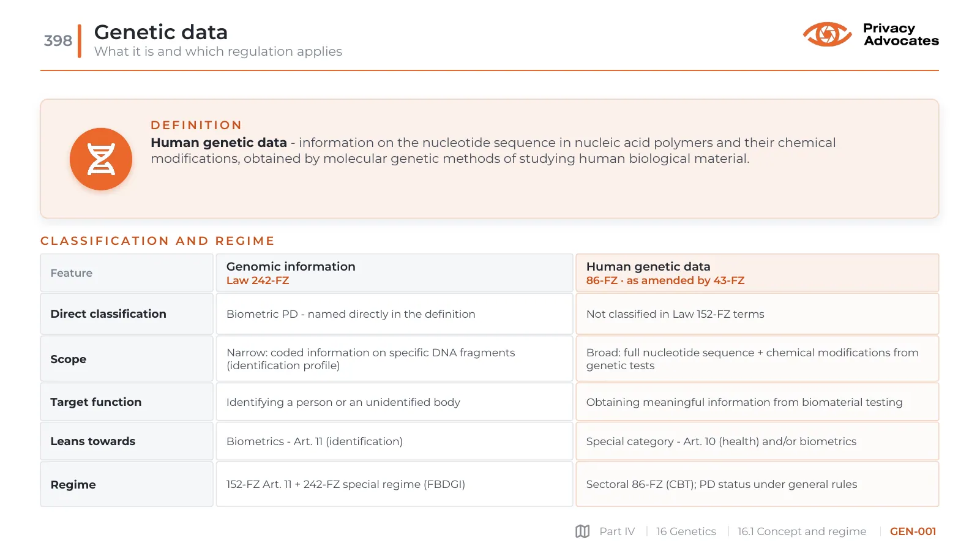The image size is (980, 551).
Task: Click the Privacy Advocates brand name
Action: [901, 34]
